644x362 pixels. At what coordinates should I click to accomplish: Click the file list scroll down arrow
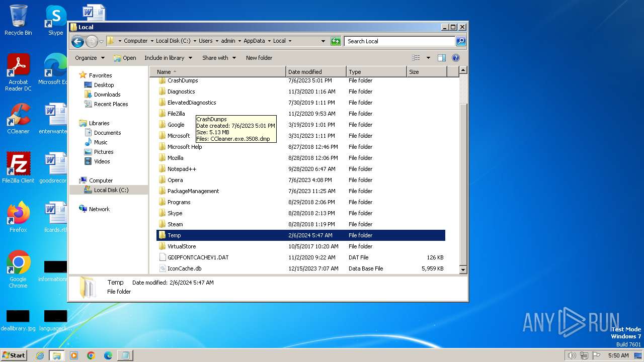[463, 270]
